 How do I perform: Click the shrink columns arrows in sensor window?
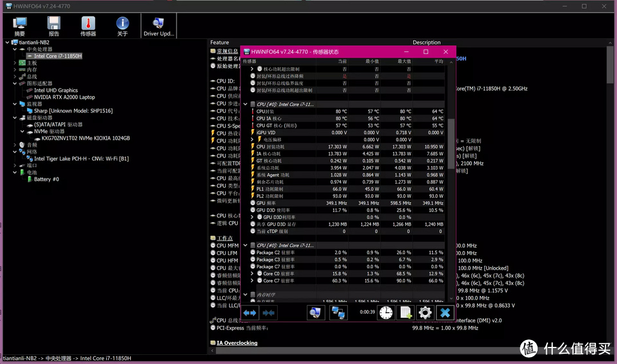[269, 313]
